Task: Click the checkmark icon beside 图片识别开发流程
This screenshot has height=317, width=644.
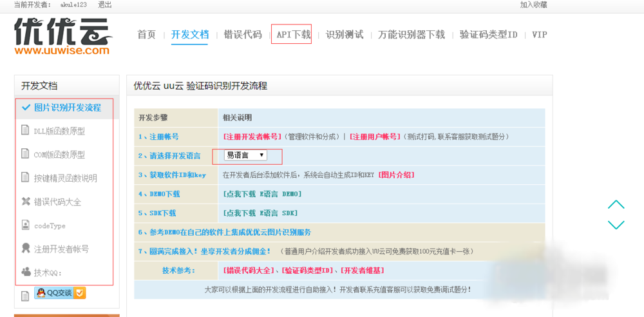Action: click(x=26, y=108)
